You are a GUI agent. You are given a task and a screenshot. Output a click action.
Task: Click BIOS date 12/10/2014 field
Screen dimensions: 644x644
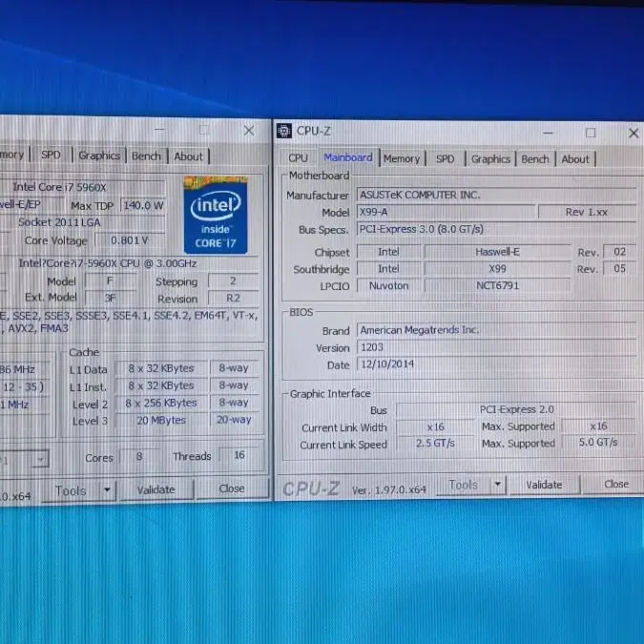coord(496,364)
